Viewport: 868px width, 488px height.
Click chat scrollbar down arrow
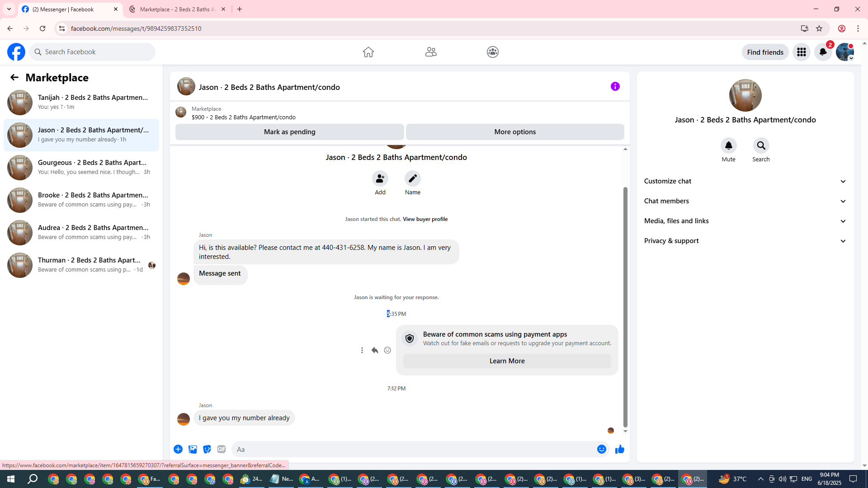625,432
